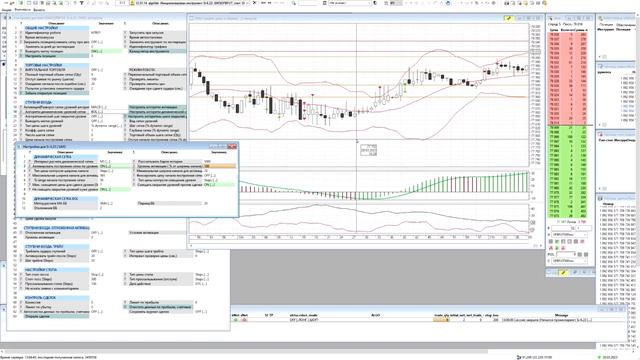This screenshot has width=640, height=360.
Task: Click the yellow pencil icon in chart window header
Action: click(509, 18)
